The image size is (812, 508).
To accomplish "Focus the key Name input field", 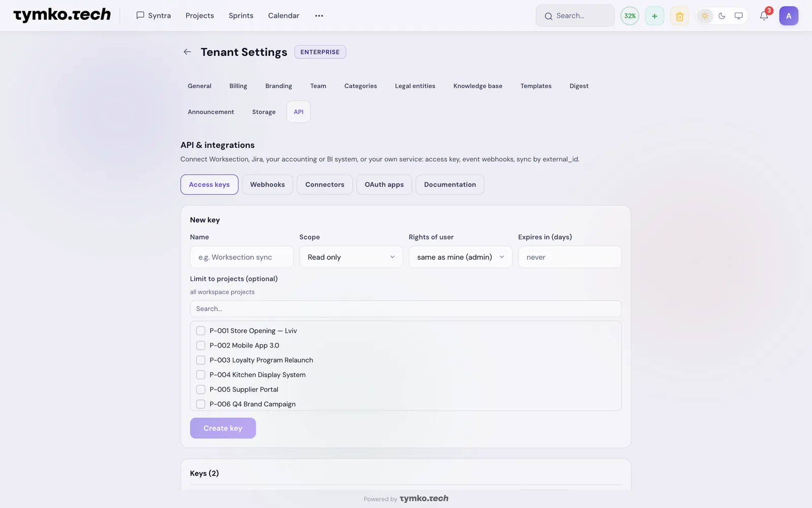I will 242,257.
